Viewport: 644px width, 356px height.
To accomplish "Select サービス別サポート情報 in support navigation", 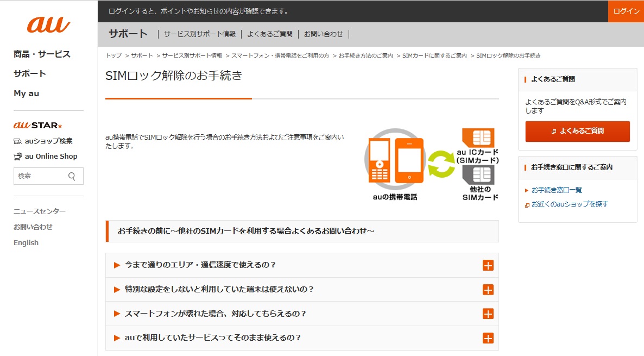I will coord(200,34).
